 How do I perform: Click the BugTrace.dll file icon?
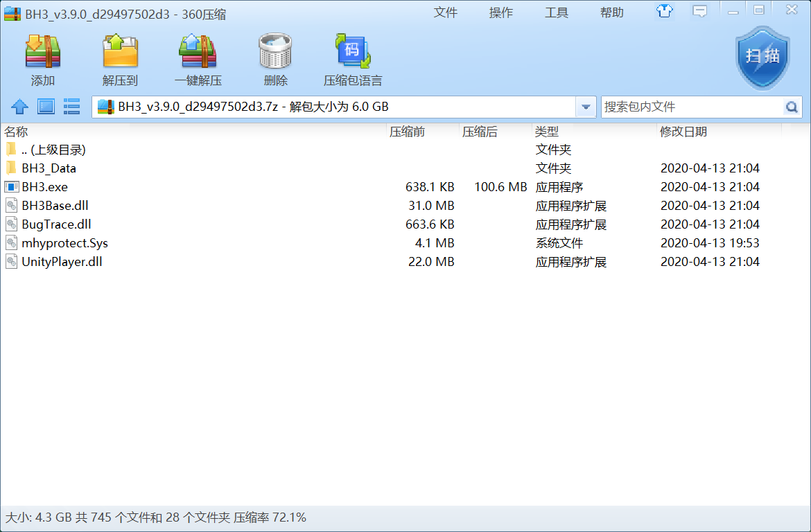[x=11, y=224]
